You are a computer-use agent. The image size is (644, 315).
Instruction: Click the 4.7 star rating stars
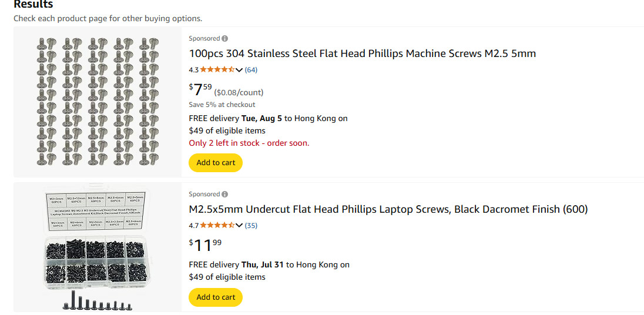click(217, 226)
